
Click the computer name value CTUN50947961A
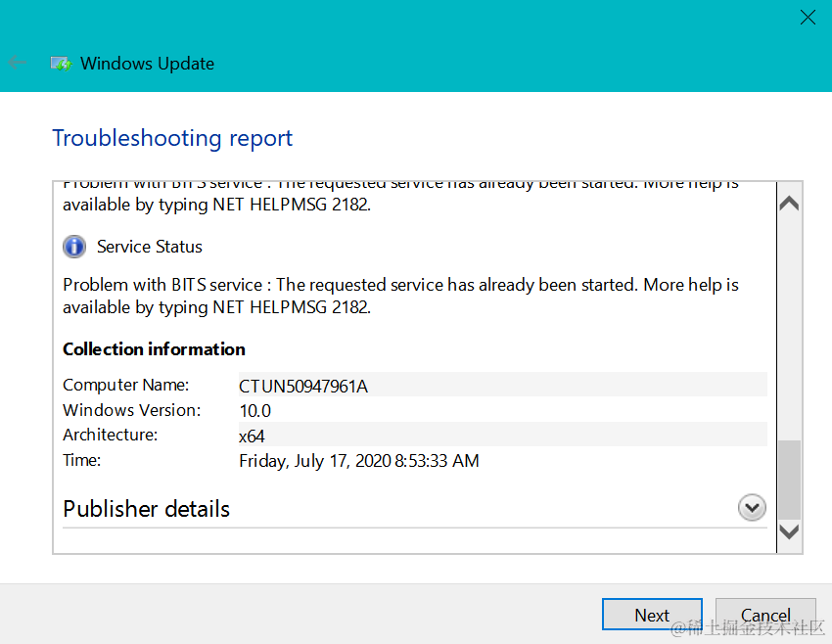[303, 387]
